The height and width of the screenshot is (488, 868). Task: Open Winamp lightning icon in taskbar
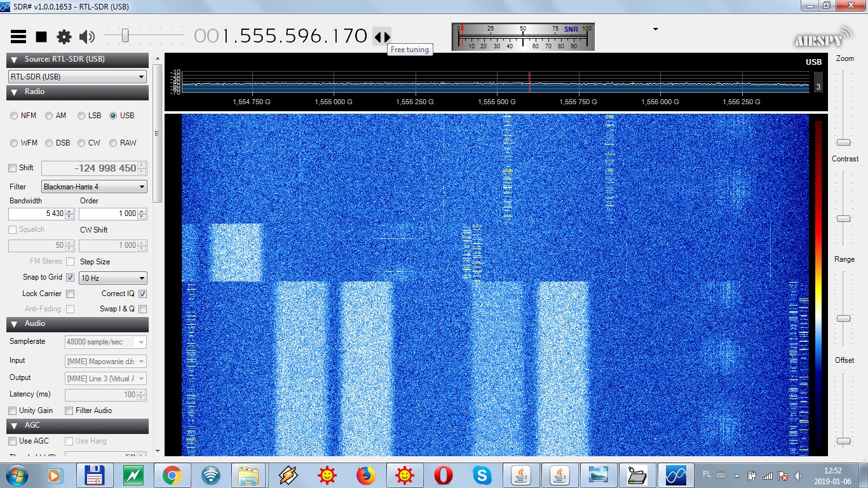[288, 475]
